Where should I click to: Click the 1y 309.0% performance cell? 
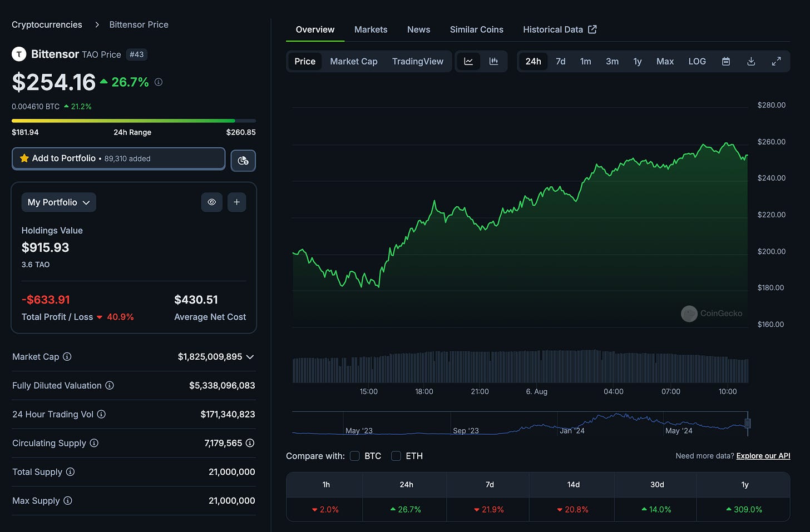(x=744, y=509)
